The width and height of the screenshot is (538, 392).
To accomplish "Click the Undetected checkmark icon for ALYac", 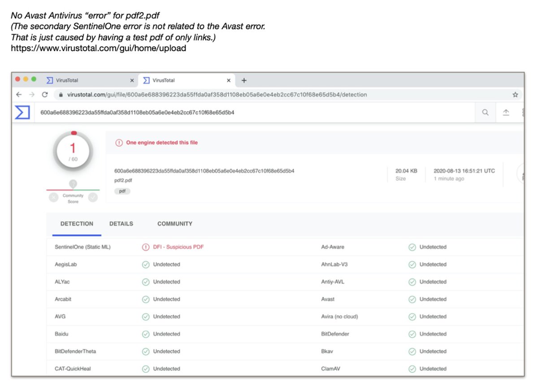I will pyautogui.click(x=146, y=282).
